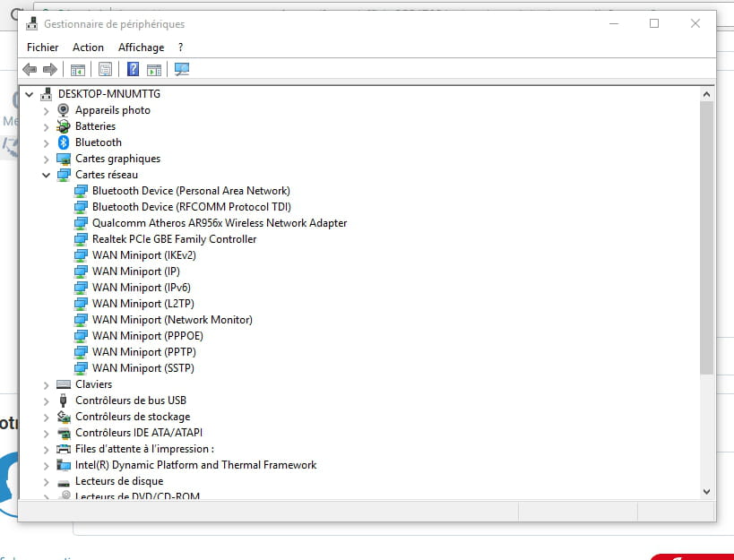The height and width of the screenshot is (560, 734).
Task: Click the adapter icon for Qualcomm Atheros AR956x
Action: [x=81, y=223]
